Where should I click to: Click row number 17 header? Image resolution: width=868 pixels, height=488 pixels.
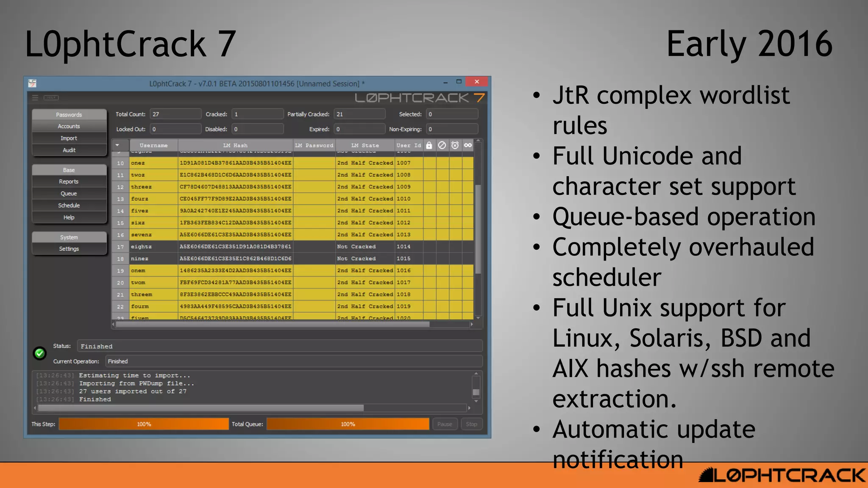[x=120, y=247]
